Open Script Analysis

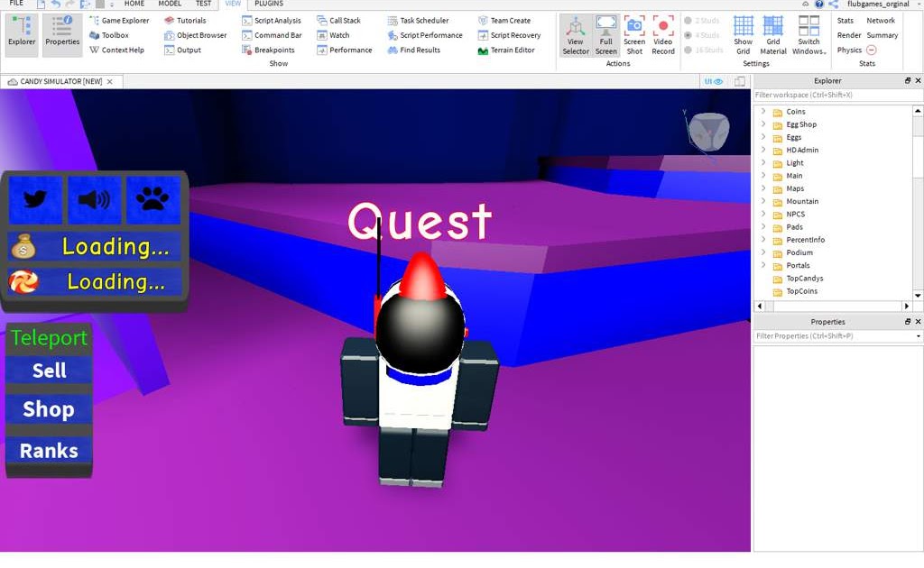click(x=272, y=21)
